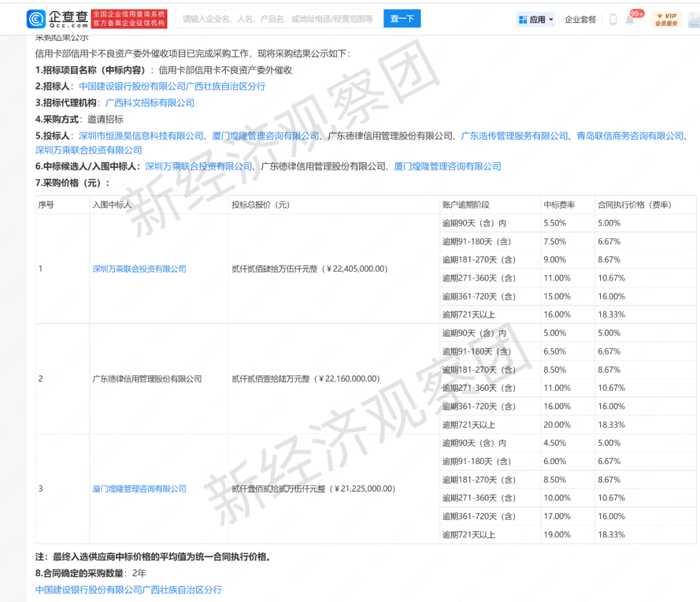The image size is (700, 602).
Task: Select the 邀请招标 procurement method text
Action: [106, 119]
